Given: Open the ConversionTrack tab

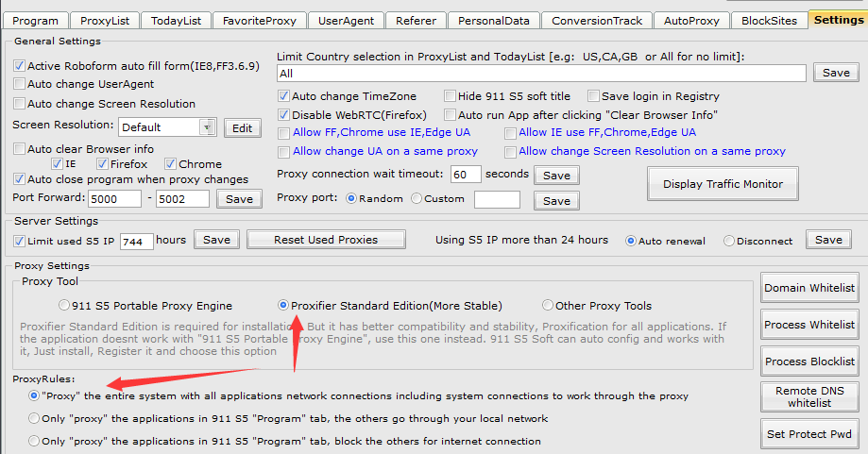Looking at the screenshot, I should 597,21.
